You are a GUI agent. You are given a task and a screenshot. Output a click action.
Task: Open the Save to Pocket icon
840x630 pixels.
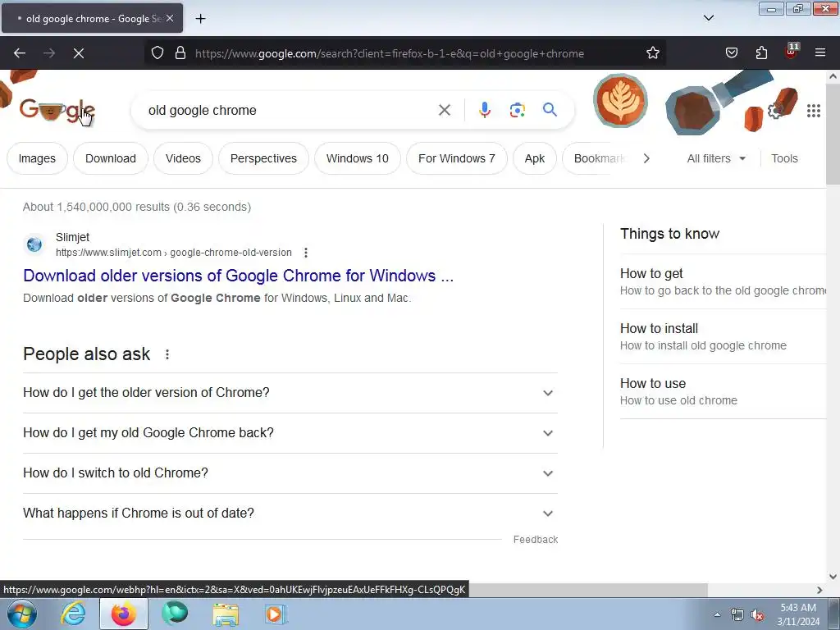(x=731, y=53)
